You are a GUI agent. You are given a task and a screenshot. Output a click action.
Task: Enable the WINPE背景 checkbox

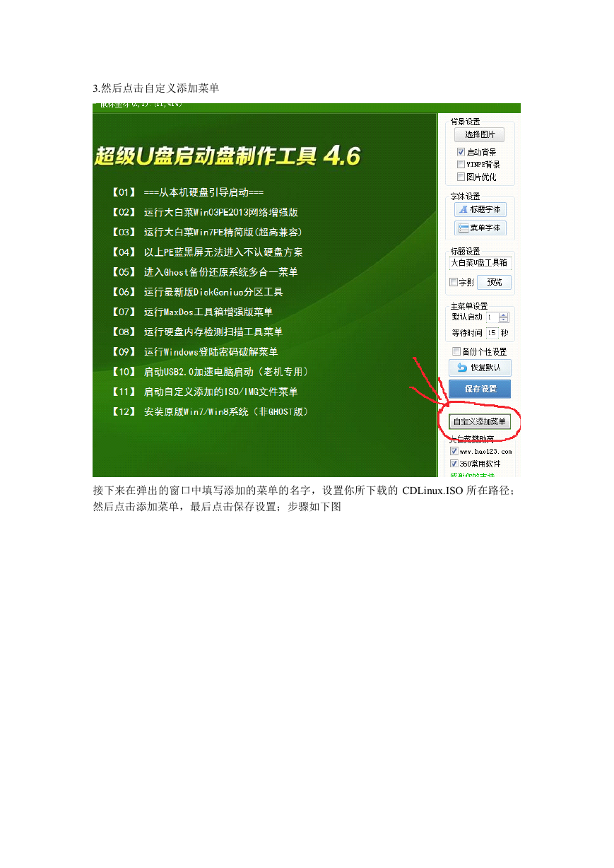click(x=461, y=164)
